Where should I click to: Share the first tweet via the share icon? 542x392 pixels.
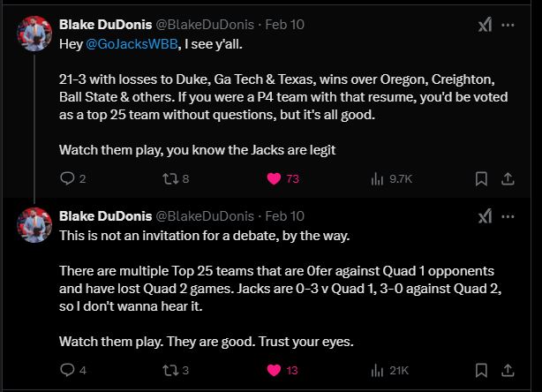click(x=508, y=178)
